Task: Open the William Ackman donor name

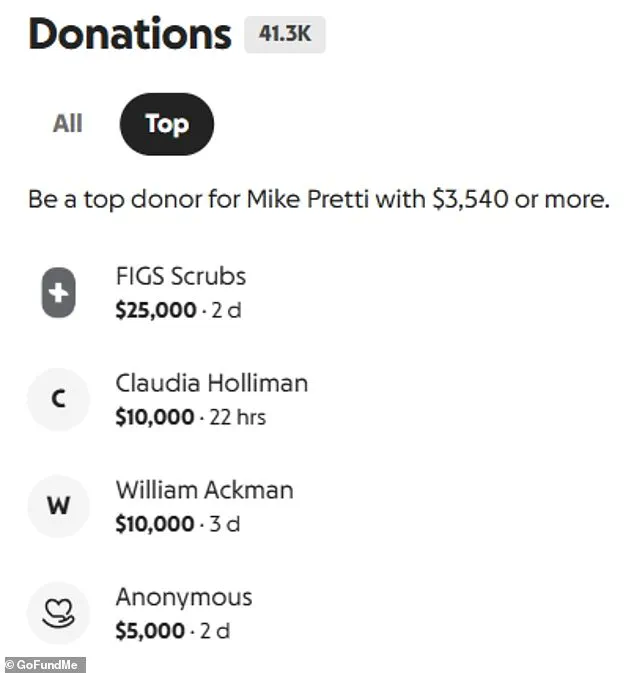Action: [x=204, y=490]
